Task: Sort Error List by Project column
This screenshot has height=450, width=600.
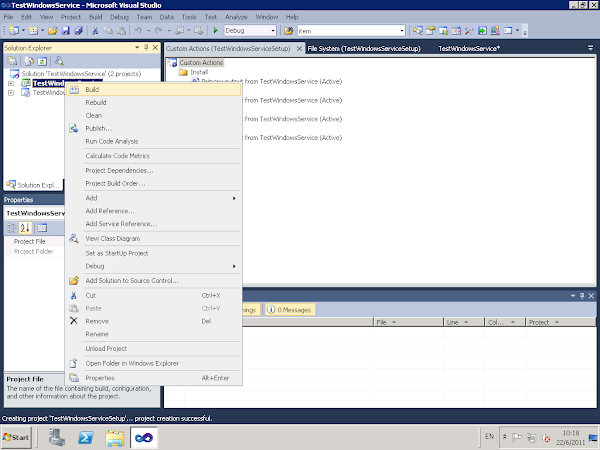Action: tap(561, 322)
